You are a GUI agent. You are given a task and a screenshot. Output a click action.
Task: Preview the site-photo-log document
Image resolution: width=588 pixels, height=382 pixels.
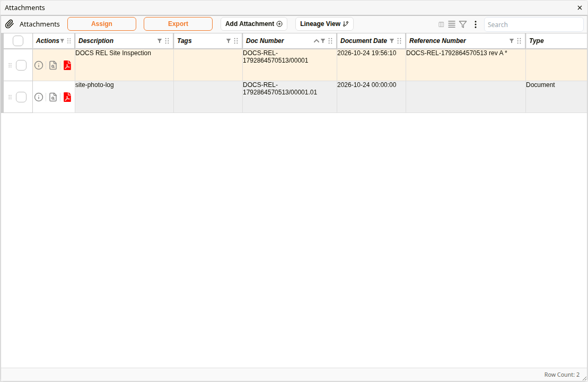pyautogui.click(x=53, y=97)
